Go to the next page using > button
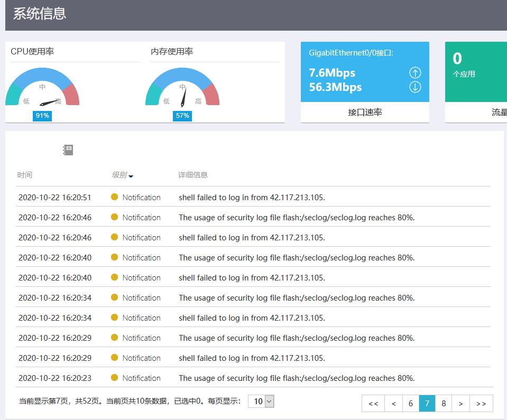 tap(461, 403)
